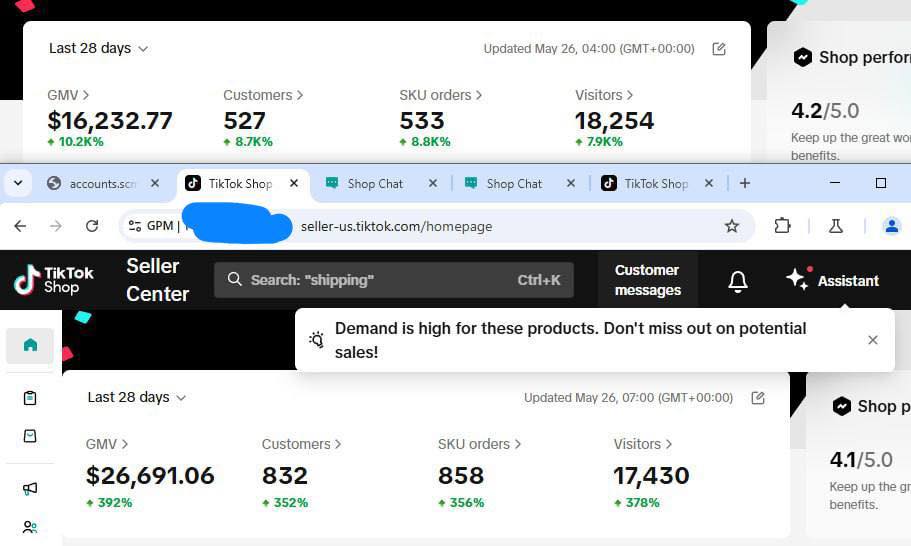Dismiss the high demand notification
Image resolution: width=911 pixels, height=546 pixels.
click(873, 340)
